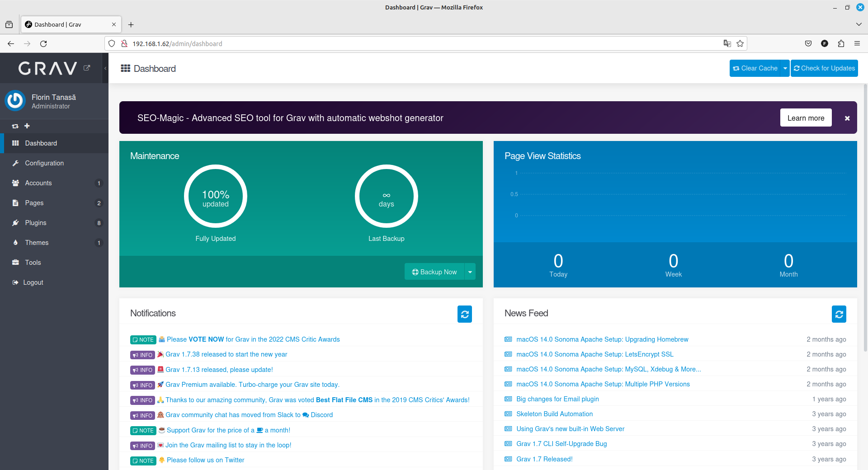Open Grav 1.7 CLI Self-Upgrade Bug article

click(561, 444)
